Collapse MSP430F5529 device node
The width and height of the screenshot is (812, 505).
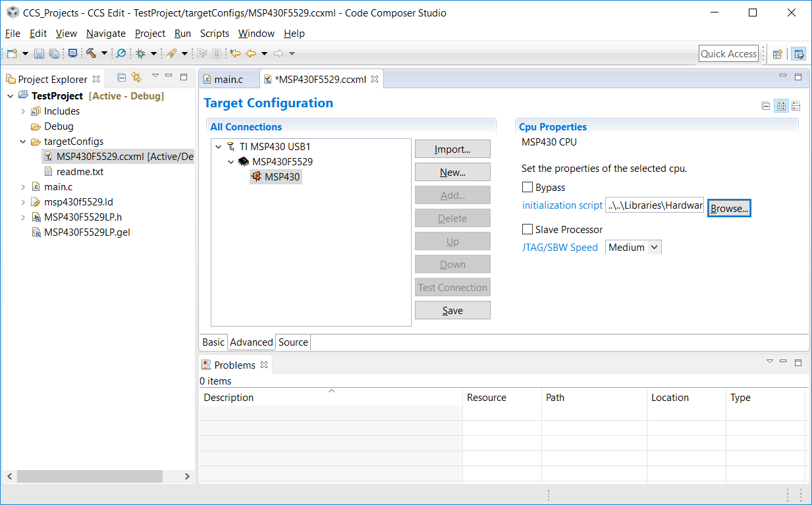[231, 162]
